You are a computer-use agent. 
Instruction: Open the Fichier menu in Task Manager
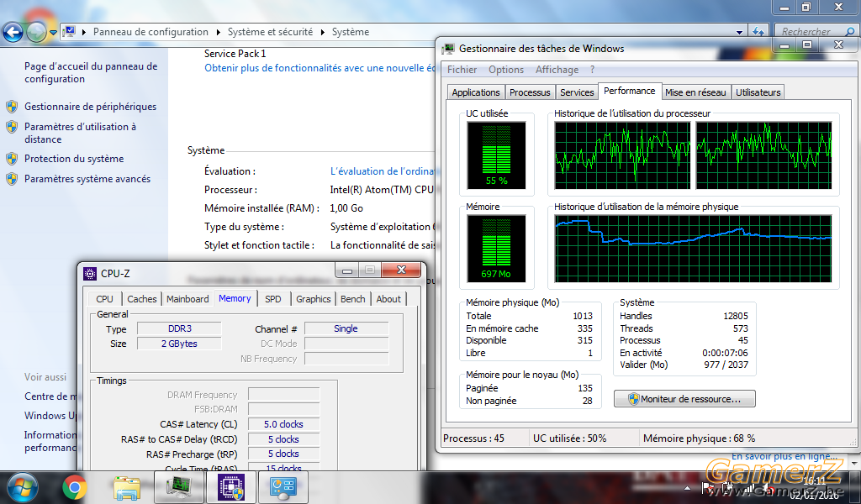pyautogui.click(x=462, y=70)
